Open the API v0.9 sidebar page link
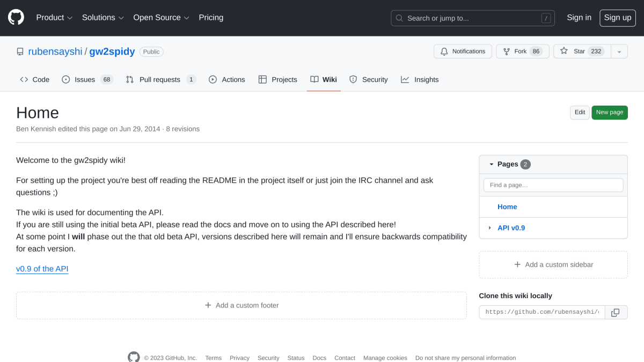Screen dimensions: 644x362 pyautogui.click(x=511, y=228)
